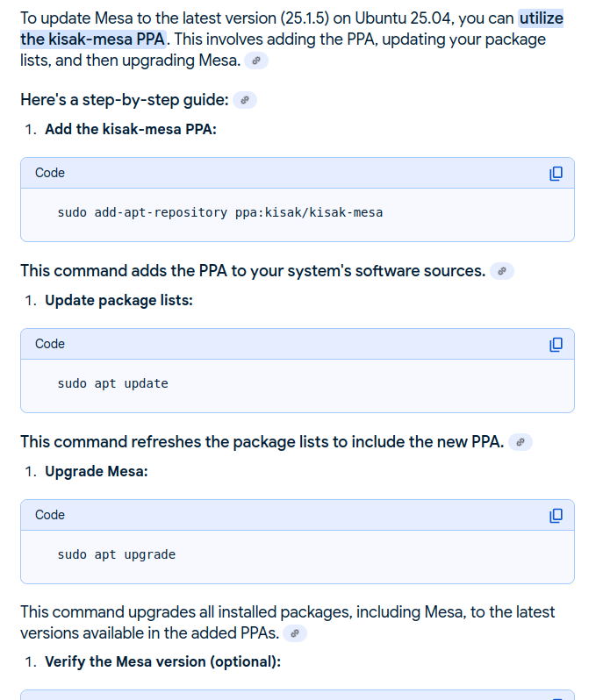Image resolution: width=603 pixels, height=700 pixels.
Task: Click "Code" label above apt upgrade command
Action: pos(50,515)
